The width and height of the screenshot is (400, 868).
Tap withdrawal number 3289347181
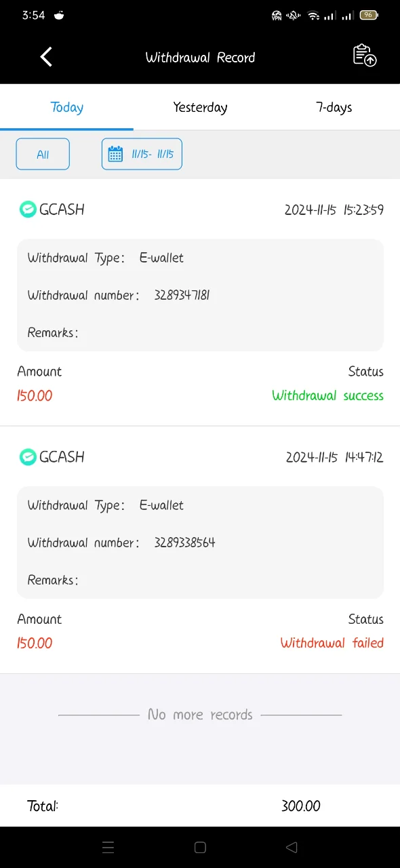[x=182, y=295]
